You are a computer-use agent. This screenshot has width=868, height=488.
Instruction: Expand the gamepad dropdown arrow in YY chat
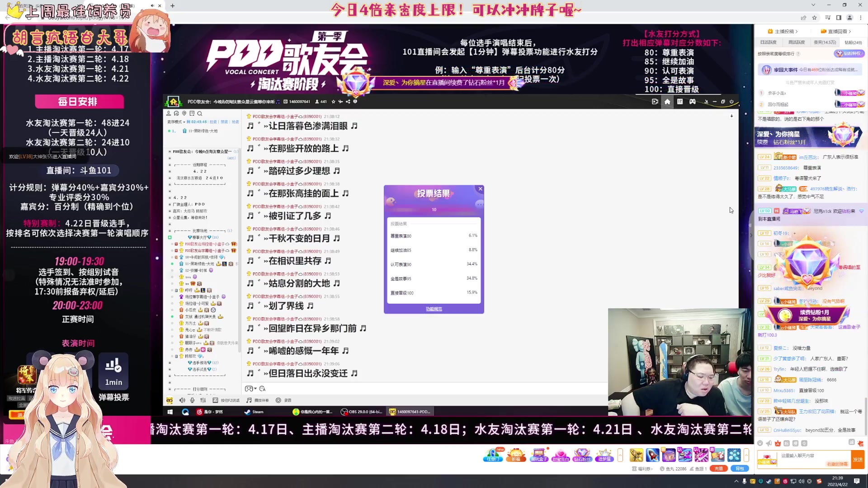pos(255,389)
